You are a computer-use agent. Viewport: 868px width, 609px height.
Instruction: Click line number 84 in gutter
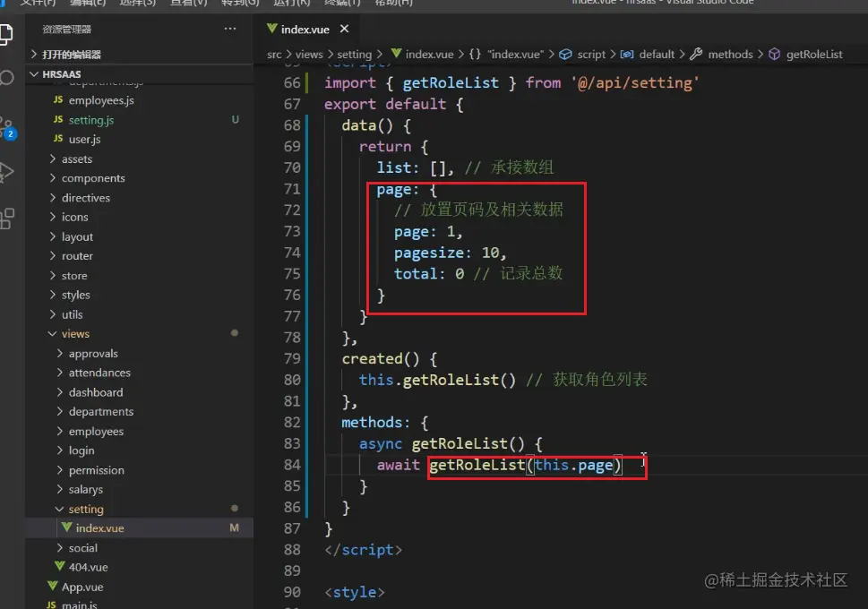[x=292, y=465]
